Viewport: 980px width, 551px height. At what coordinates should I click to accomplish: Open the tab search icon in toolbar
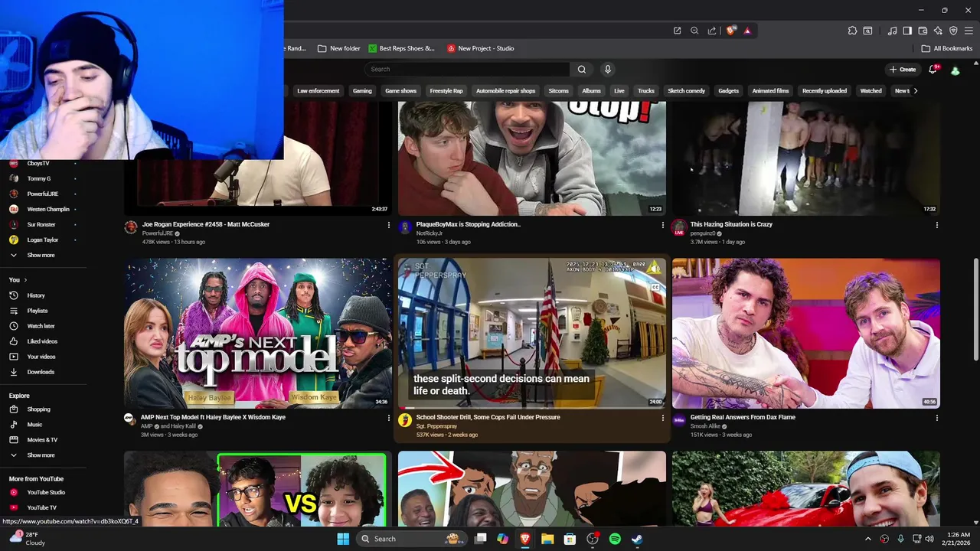(x=867, y=31)
